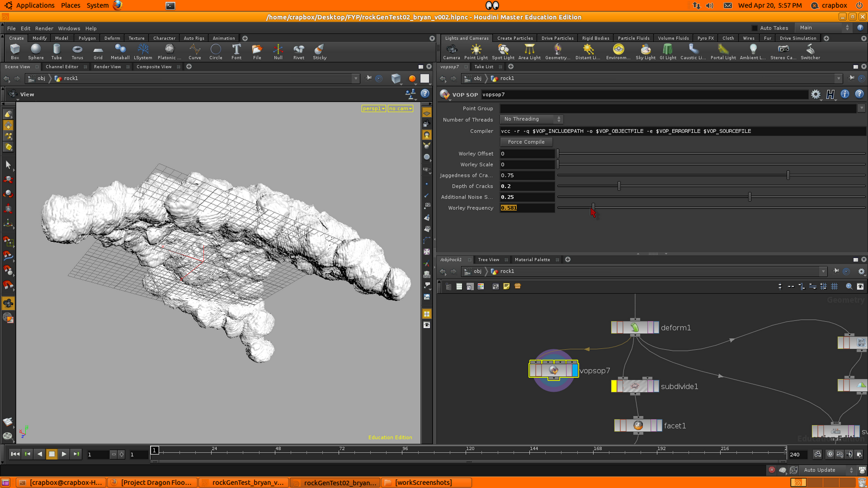Launch Firefox from the top panel
868x488 pixels.
click(x=118, y=5)
